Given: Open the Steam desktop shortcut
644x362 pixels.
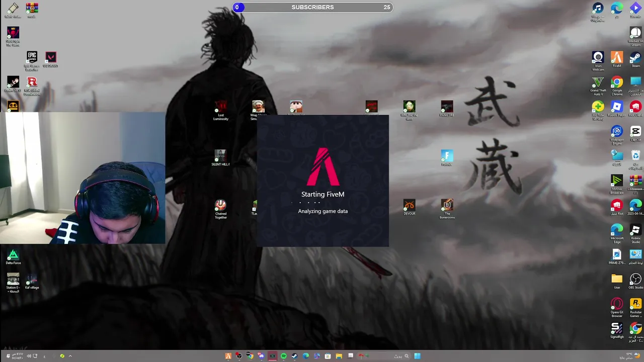Looking at the screenshot, I should tap(635, 59).
